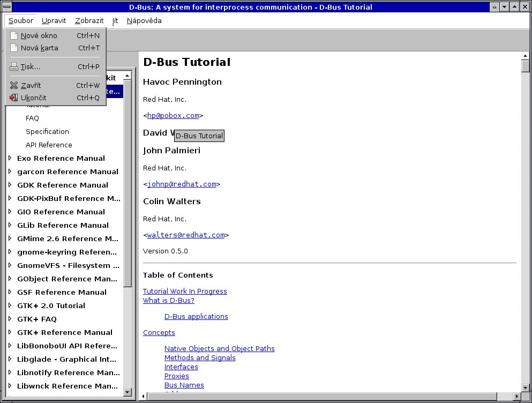Viewport: 532px width, 403px height.
Task: Click content pane scroll down arrow
Action: click(525, 387)
